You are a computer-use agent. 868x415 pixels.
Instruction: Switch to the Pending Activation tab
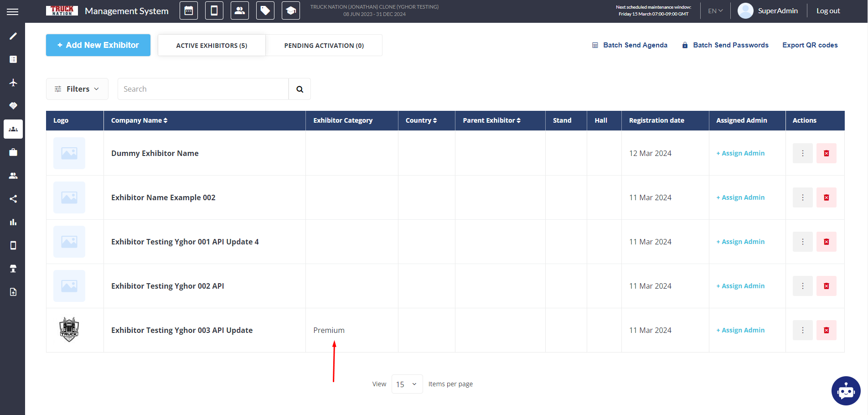[324, 46]
